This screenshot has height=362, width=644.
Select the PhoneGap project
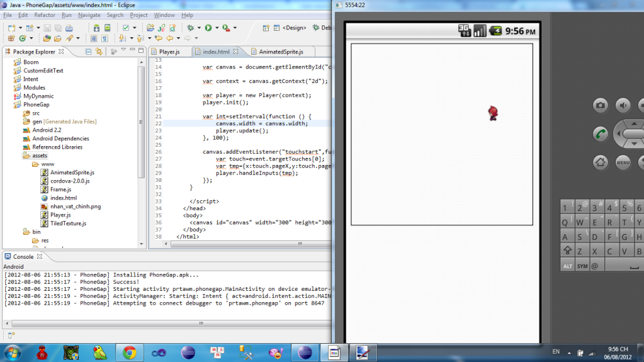[36, 105]
